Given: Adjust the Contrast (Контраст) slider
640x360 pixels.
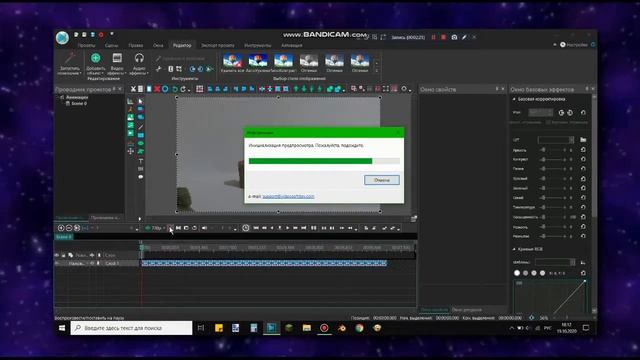Looking at the screenshot, I should point(553,160).
